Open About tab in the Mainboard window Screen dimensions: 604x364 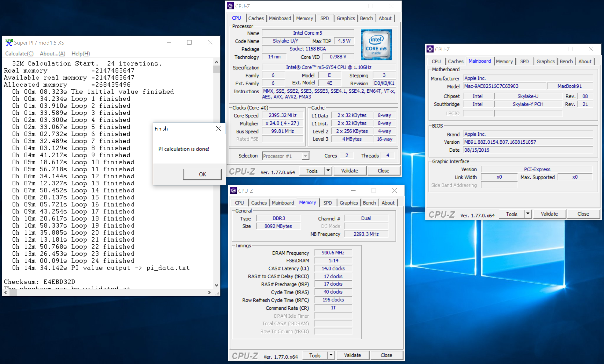point(585,61)
